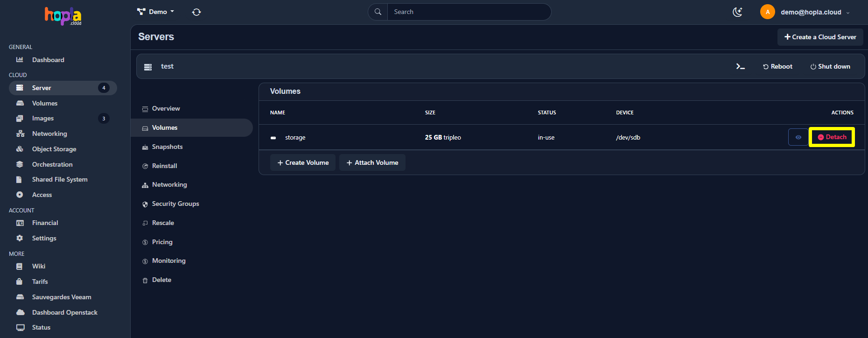The height and width of the screenshot is (338, 868).
Task: Select the Volumes server tab
Action: pos(192,127)
